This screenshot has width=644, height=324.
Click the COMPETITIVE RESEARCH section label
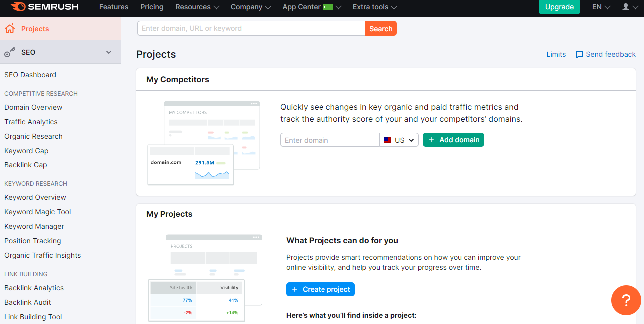[41, 94]
